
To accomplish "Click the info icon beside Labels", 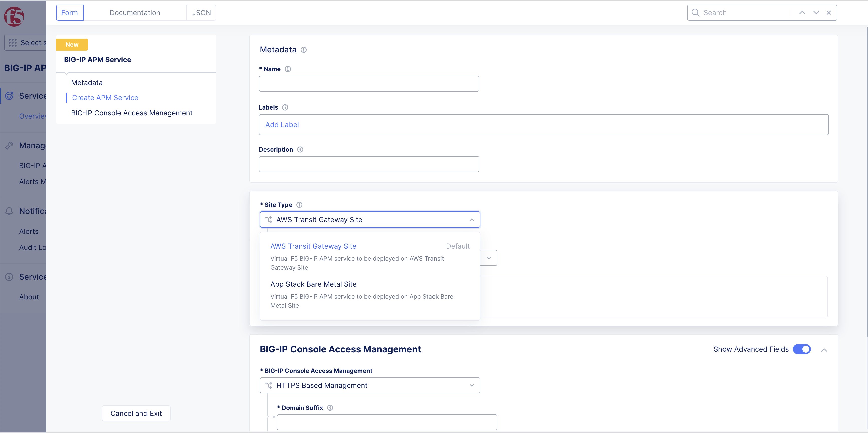I will pyautogui.click(x=285, y=107).
